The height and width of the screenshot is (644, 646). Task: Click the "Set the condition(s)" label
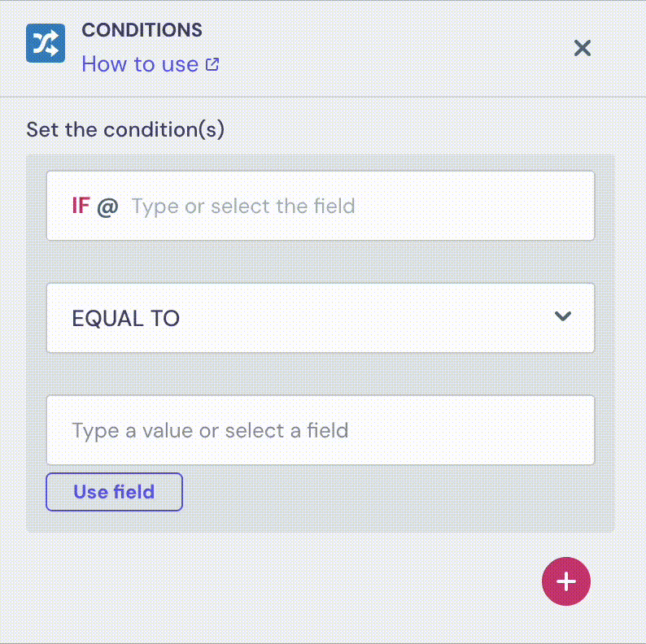[x=125, y=129]
